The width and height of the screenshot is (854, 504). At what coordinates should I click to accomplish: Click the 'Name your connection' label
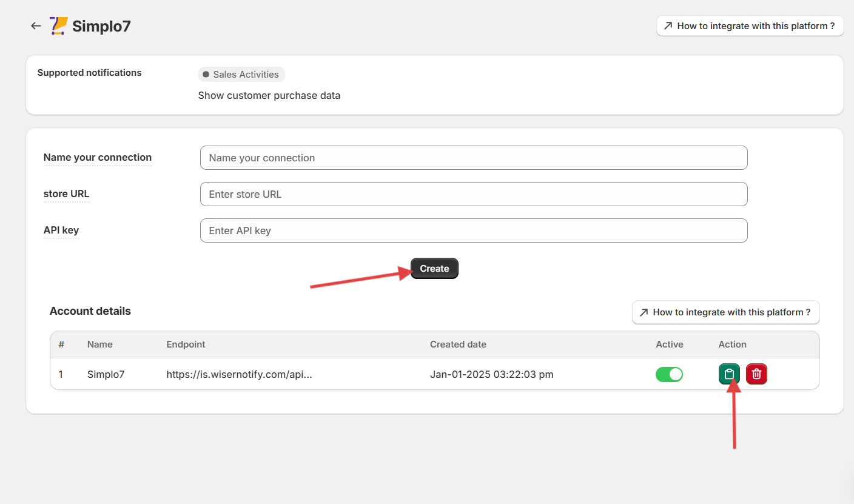tap(98, 158)
